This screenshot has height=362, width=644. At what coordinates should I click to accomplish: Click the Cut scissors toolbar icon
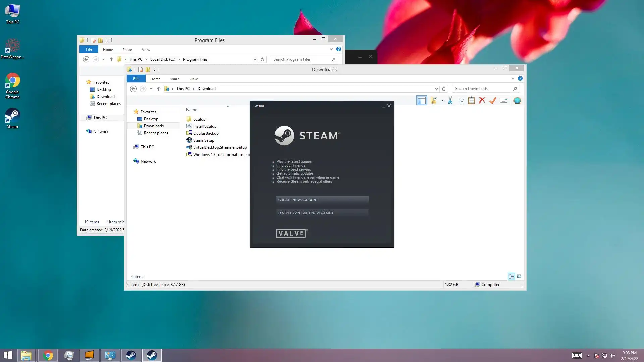click(x=450, y=100)
